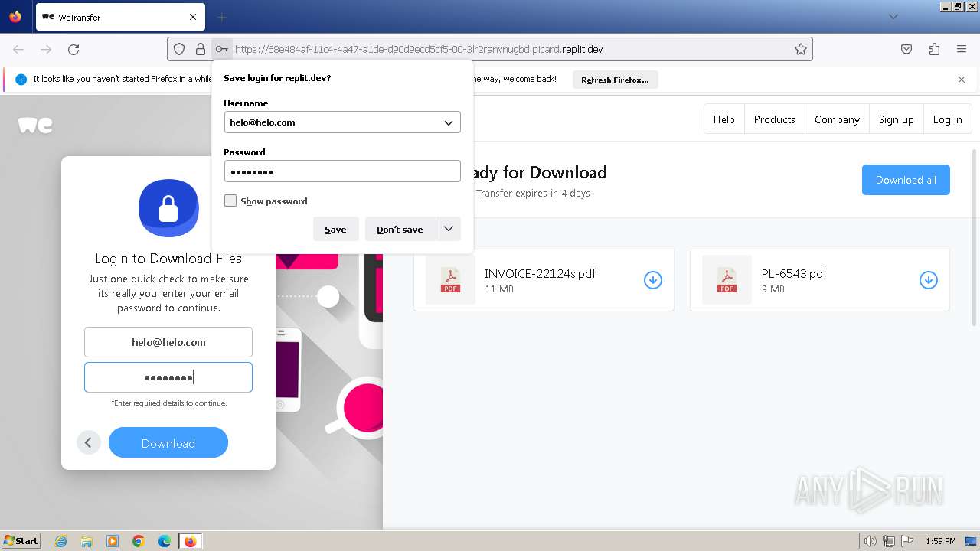Click the URL address bar text
The width and height of the screenshot is (980, 551).
click(419, 49)
